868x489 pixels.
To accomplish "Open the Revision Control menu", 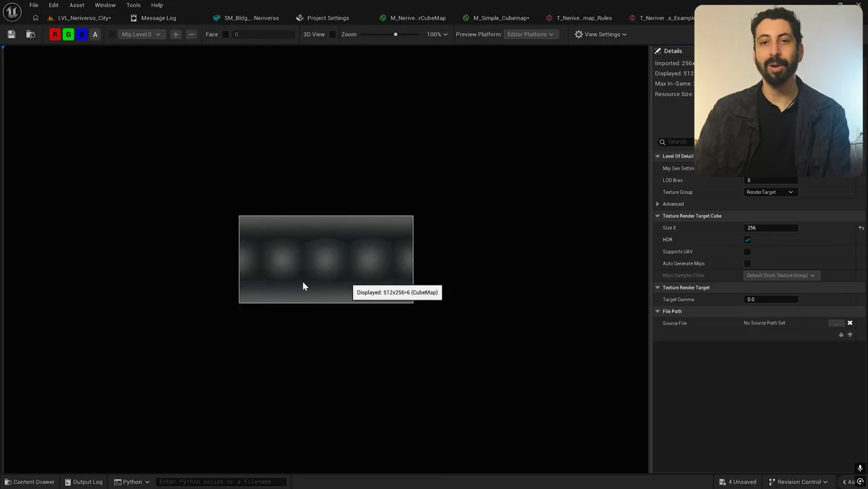I will pyautogui.click(x=799, y=482).
